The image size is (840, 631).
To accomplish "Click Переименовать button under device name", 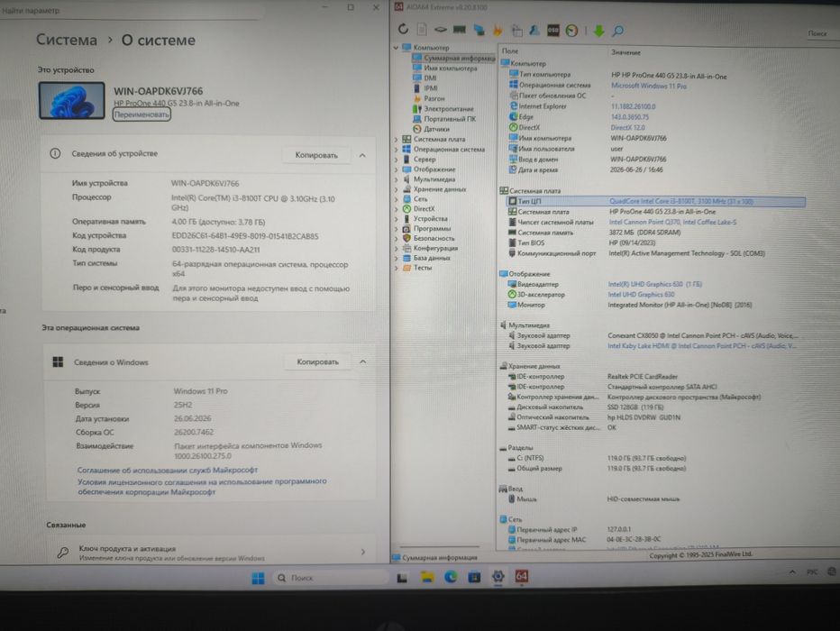I will click(x=142, y=114).
